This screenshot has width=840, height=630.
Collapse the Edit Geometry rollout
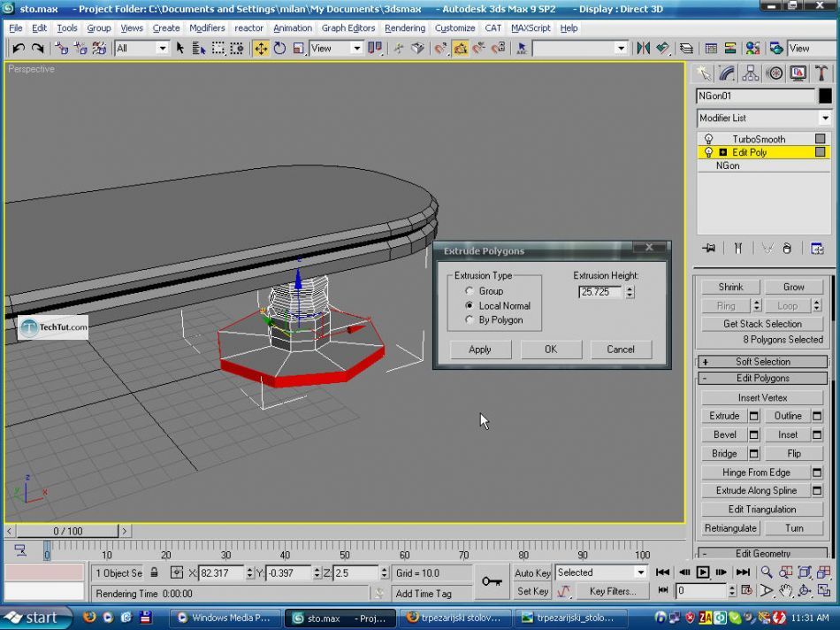tap(762, 553)
